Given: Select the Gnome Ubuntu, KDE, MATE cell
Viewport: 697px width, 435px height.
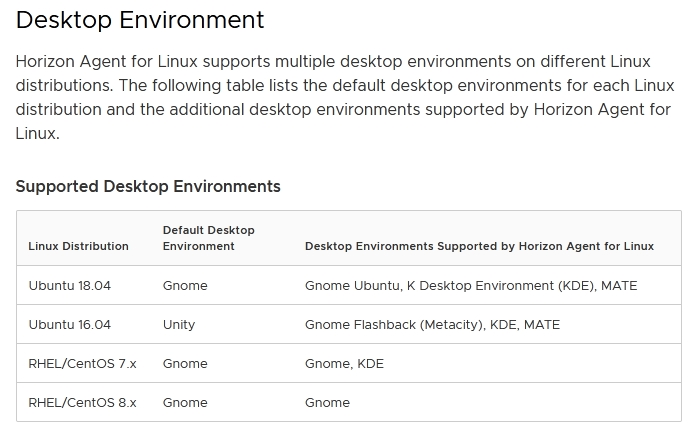Looking at the screenshot, I should (x=471, y=285).
